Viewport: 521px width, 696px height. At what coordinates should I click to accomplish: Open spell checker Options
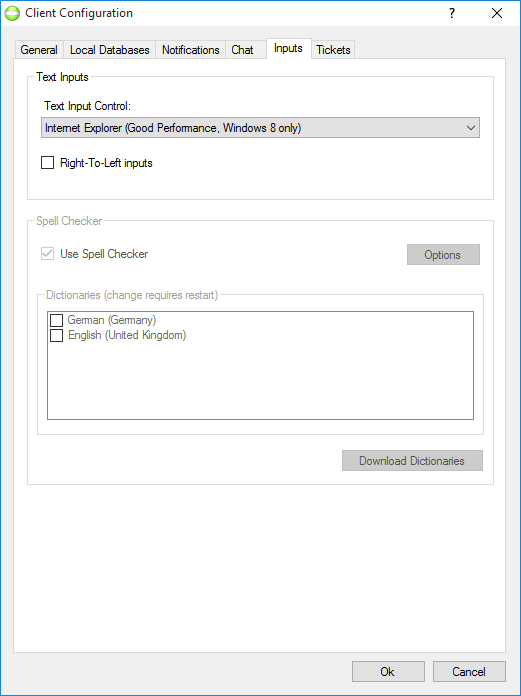(443, 255)
